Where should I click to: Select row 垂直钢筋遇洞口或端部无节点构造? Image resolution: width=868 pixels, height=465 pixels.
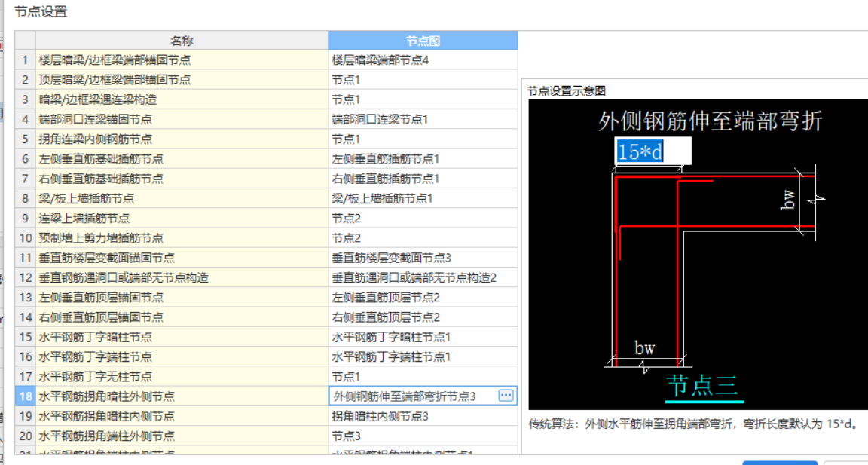[x=182, y=277]
